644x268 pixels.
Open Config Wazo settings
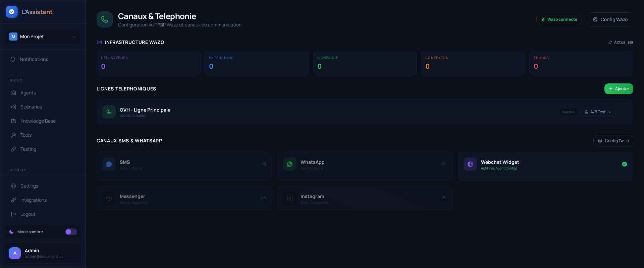pos(610,19)
